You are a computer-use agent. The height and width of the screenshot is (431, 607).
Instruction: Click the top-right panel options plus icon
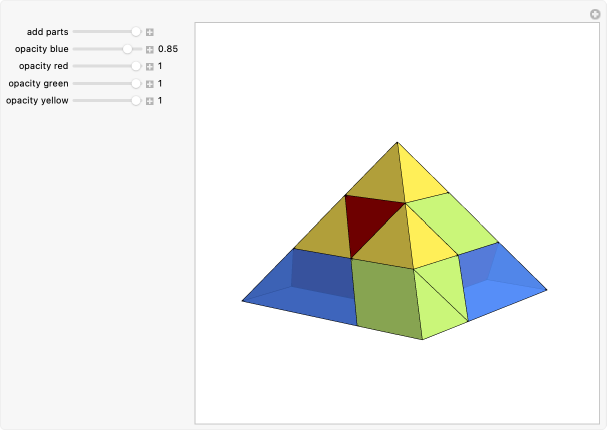[x=593, y=13]
